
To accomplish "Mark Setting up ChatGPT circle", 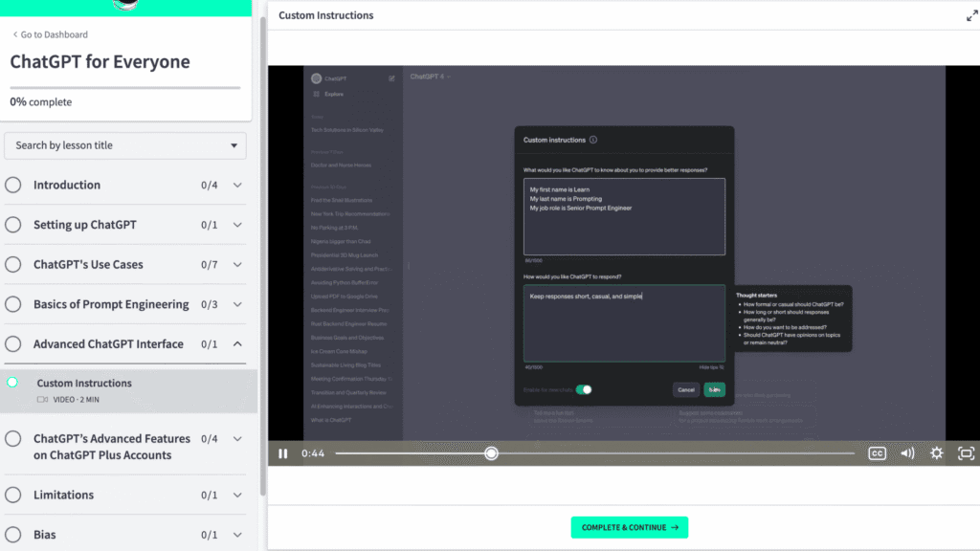I will pyautogui.click(x=13, y=225).
